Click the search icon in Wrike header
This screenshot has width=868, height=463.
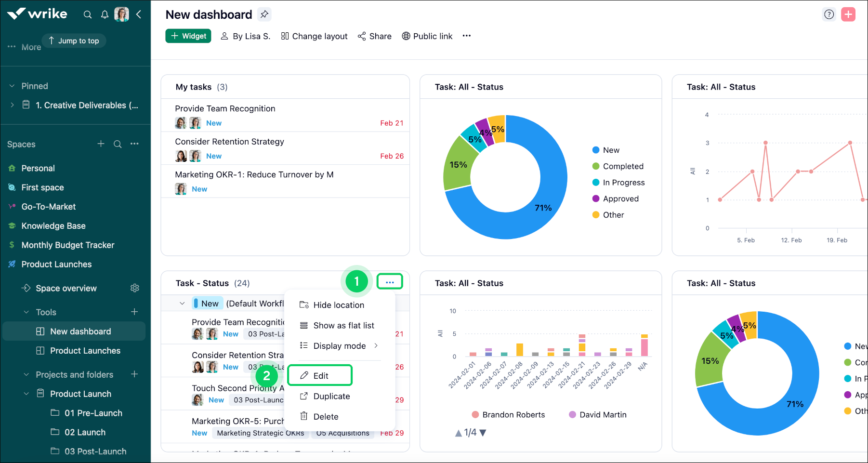(x=87, y=14)
